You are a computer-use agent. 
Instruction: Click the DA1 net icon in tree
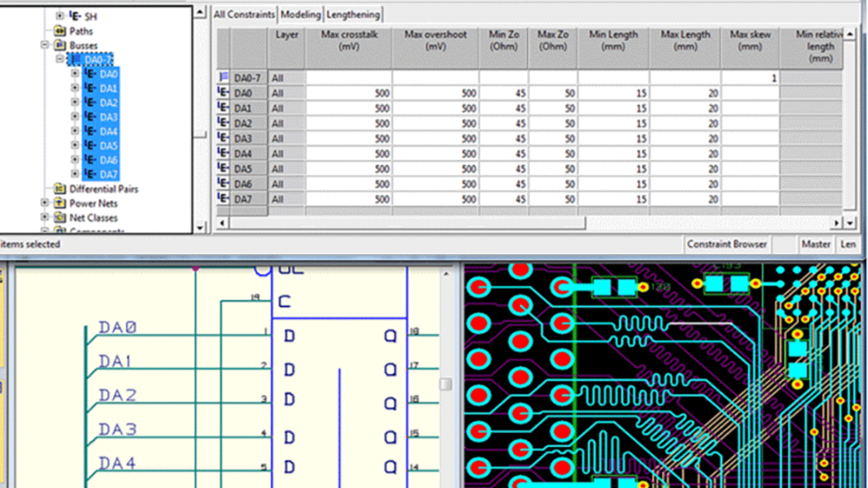tap(91, 88)
